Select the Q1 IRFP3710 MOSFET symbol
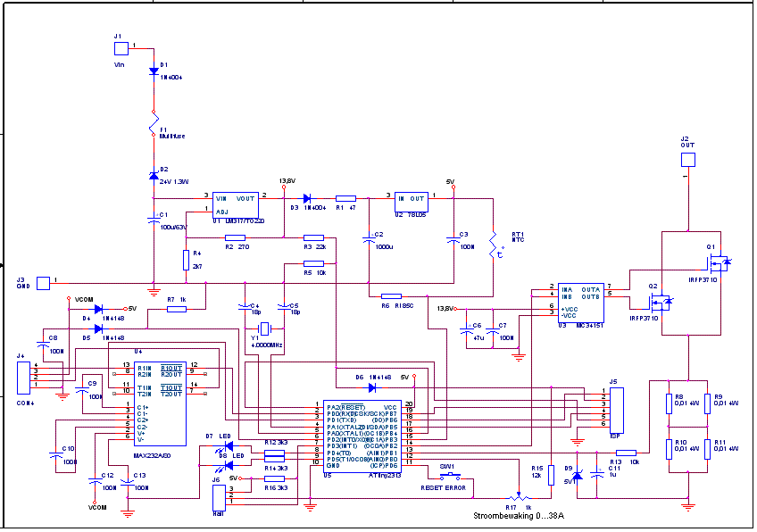This screenshot has height=532, width=757. coord(719,263)
